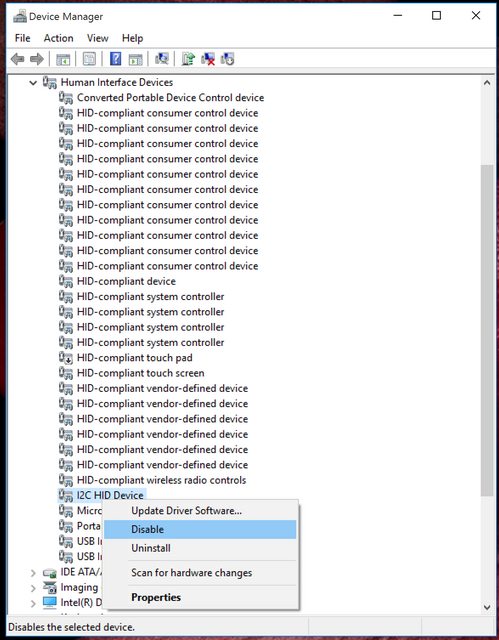Click status text 'Disables the selected device.'

point(71,627)
